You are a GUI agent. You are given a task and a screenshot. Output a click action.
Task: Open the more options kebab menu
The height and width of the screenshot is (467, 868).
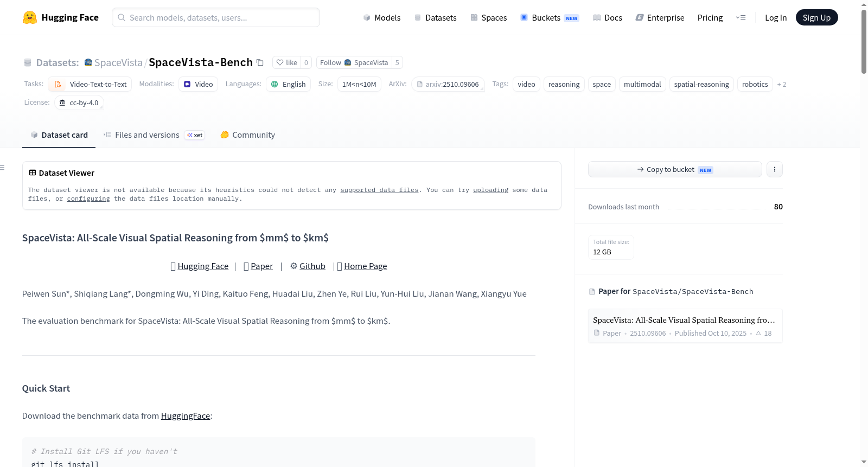tap(775, 169)
